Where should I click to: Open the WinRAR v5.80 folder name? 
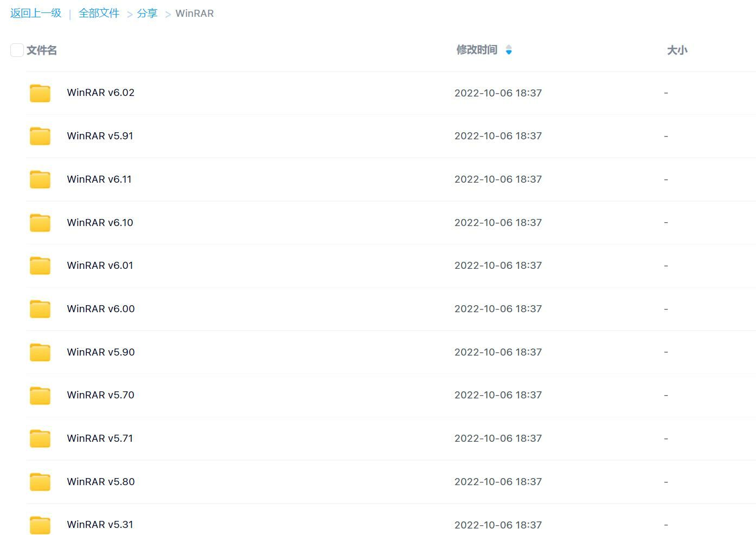tap(101, 482)
